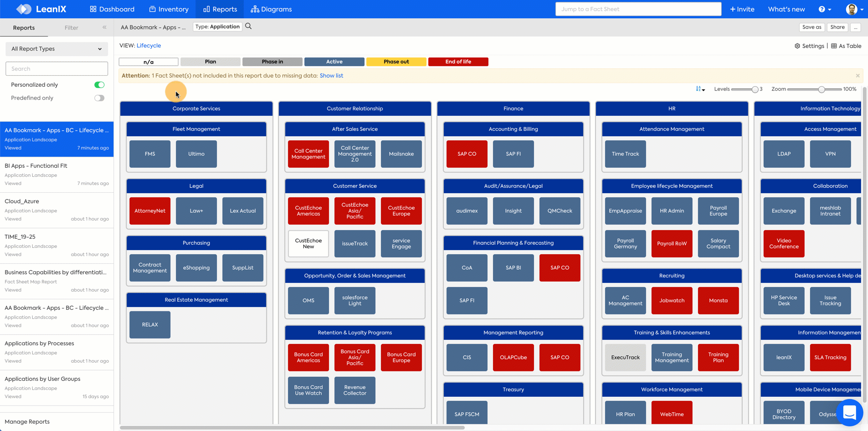Click Save as button
This screenshot has width=868, height=431.
tap(812, 27)
